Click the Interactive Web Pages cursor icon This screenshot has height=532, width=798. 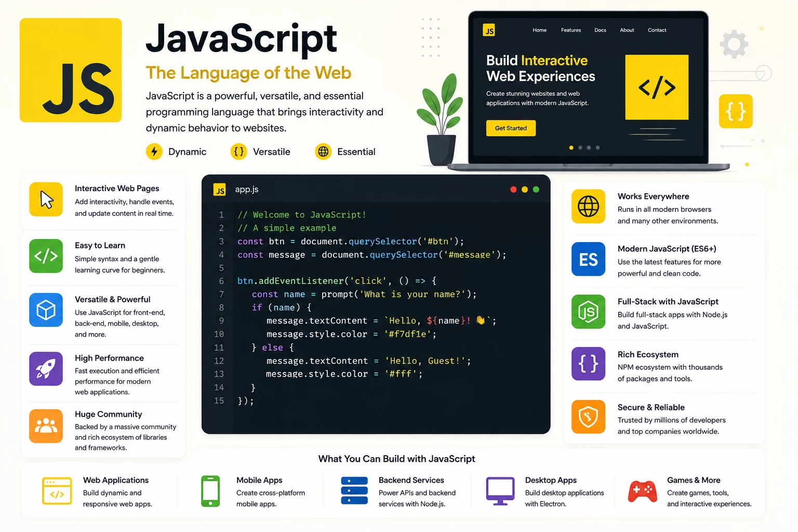46,199
